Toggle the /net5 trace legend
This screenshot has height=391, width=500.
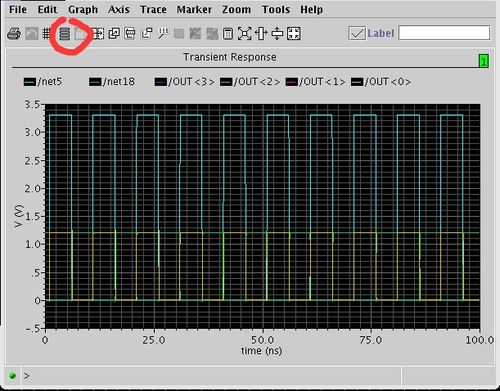(x=43, y=82)
